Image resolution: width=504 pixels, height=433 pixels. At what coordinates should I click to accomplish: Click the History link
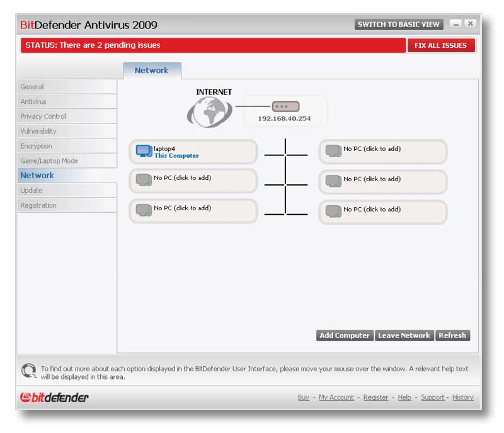pyautogui.click(x=463, y=397)
